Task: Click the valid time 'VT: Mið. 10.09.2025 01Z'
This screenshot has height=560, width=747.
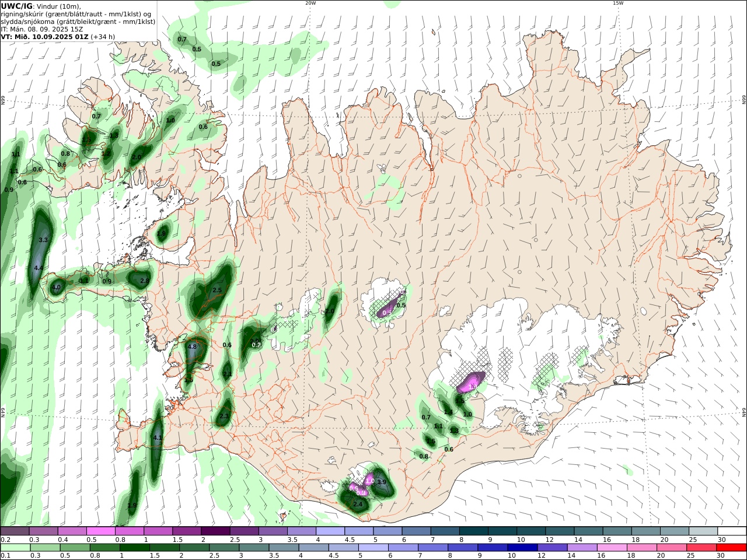Action: pyautogui.click(x=44, y=36)
